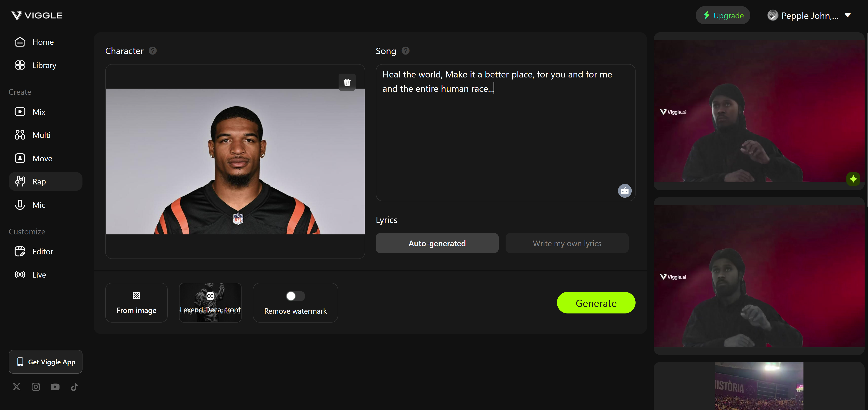Select Auto-generated lyrics option
This screenshot has height=410, width=868.
click(437, 243)
